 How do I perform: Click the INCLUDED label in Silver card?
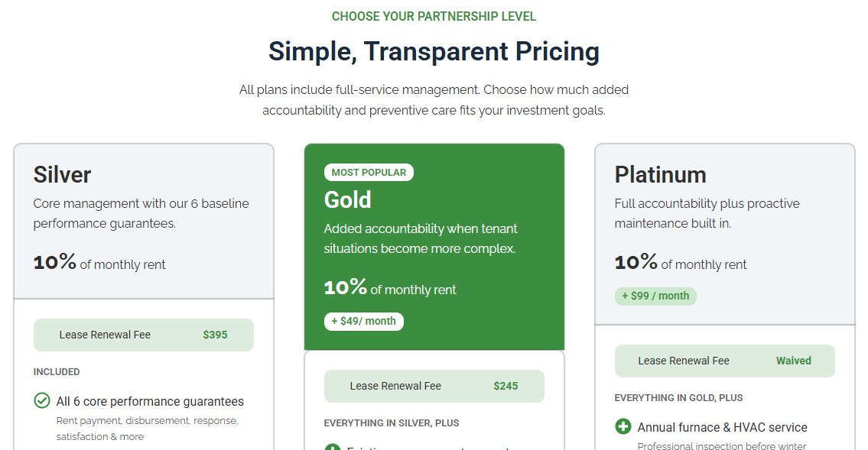(57, 372)
